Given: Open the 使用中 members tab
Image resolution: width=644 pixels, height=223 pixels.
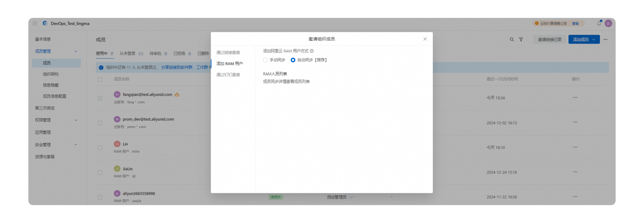Looking at the screenshot, I should (105, 54).
